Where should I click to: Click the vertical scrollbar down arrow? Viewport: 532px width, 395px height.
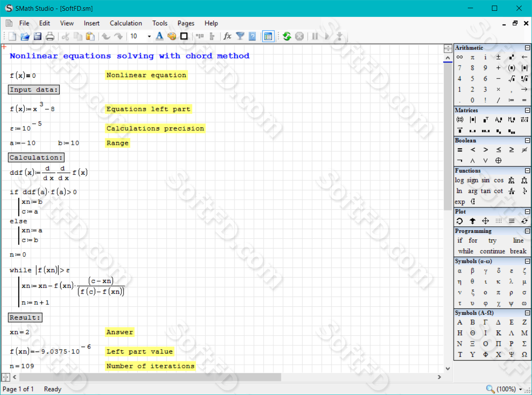click(x=448, y=369)
